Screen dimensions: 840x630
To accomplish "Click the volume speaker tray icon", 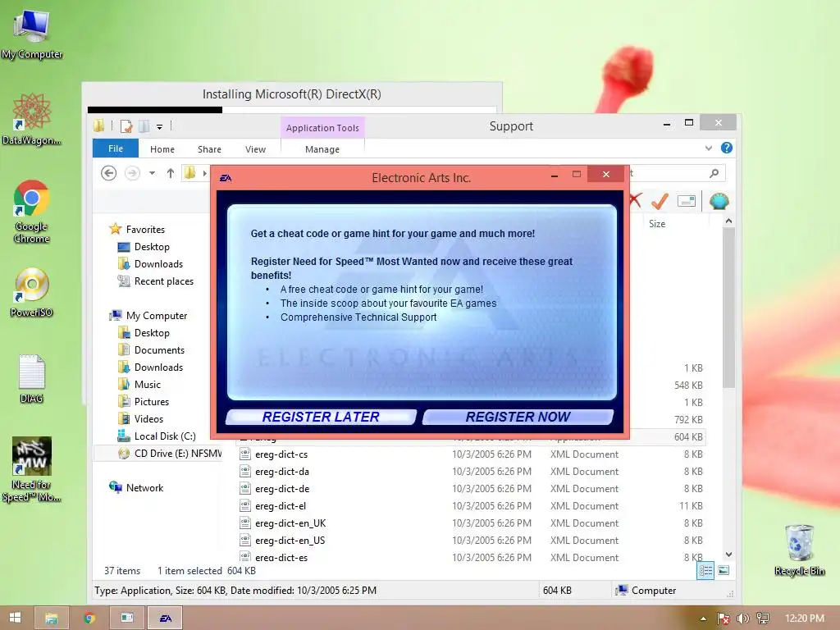I will [743, 619].
